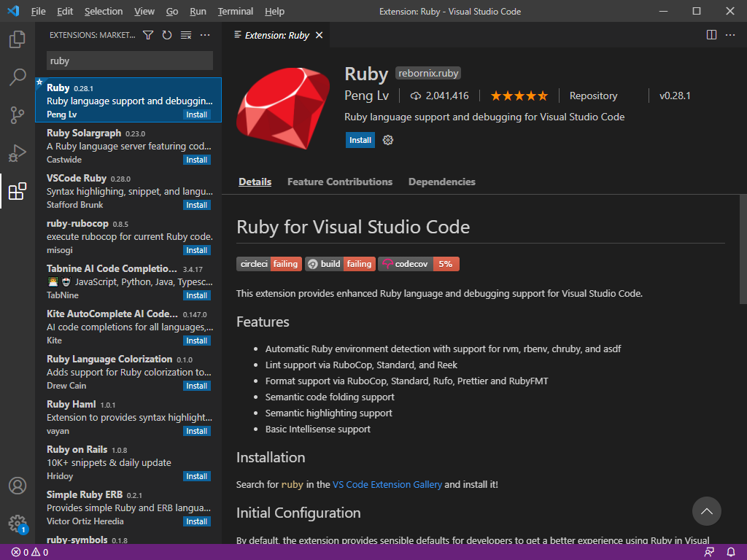The width and height of the screenshot is (747, 560).
Task: Switch to the Feature Contributions tab
Action: (340, 182)
